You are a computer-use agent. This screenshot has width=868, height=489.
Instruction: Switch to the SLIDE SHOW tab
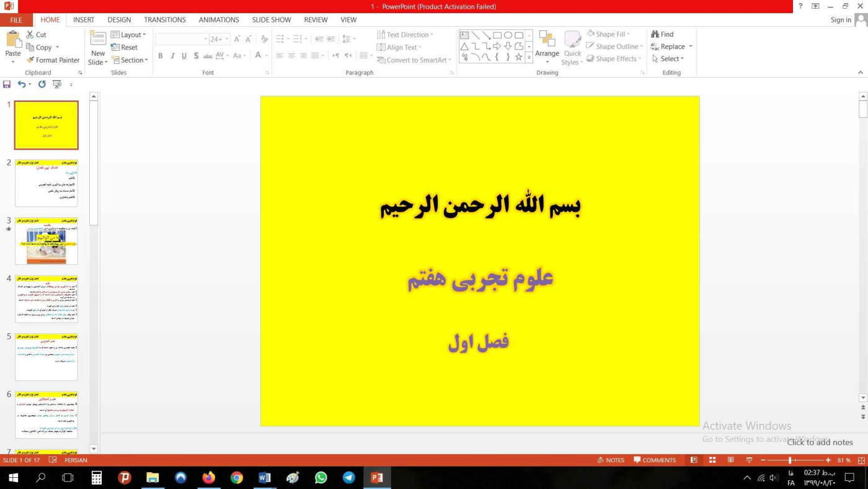click(271, 20)
